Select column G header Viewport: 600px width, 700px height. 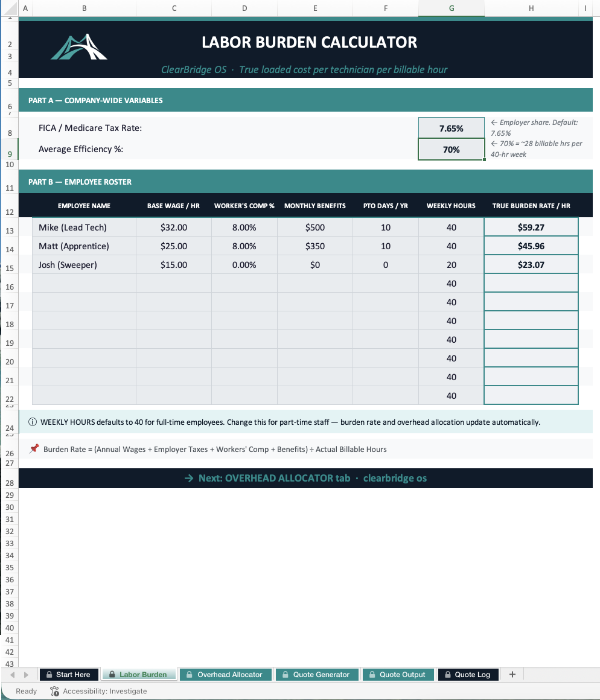coord(452,8)
